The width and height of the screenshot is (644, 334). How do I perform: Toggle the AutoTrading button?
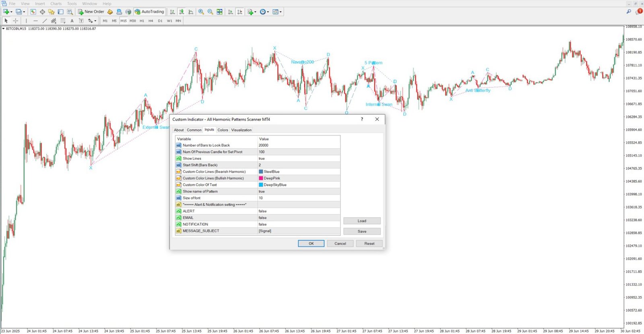[x=149, y=12]
